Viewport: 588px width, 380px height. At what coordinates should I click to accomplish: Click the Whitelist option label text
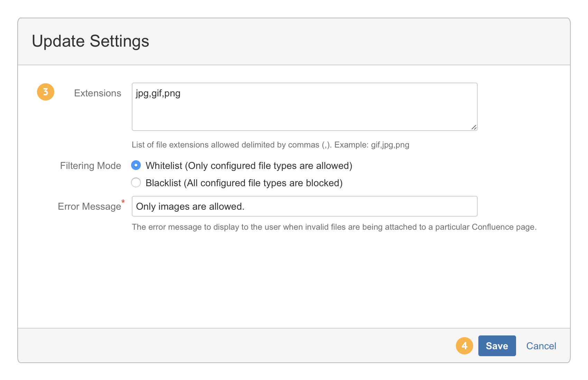click(249, 165)
